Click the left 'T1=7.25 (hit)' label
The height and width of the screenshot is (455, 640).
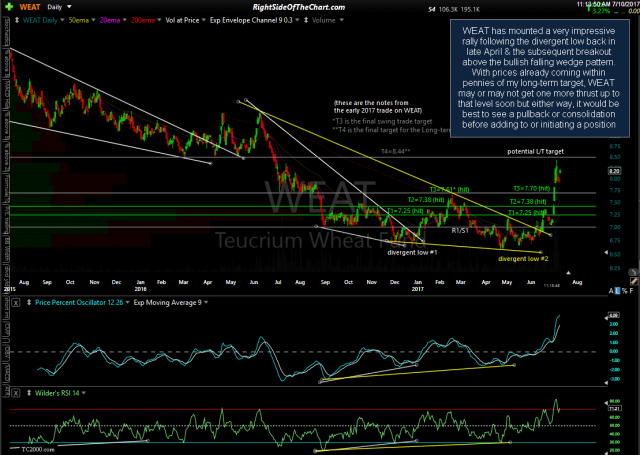point(405,211)
